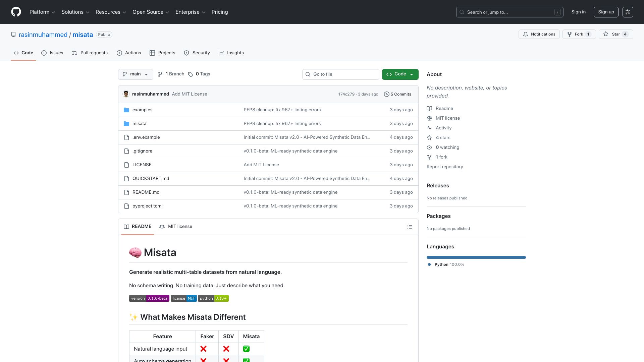Click the Python language bar
The image size is (644, 362).
476,257
